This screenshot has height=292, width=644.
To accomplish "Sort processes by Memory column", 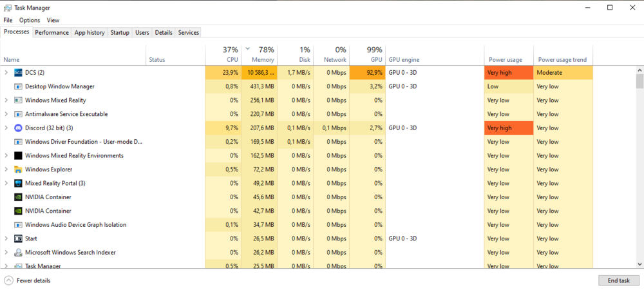I will coord(262,59).
